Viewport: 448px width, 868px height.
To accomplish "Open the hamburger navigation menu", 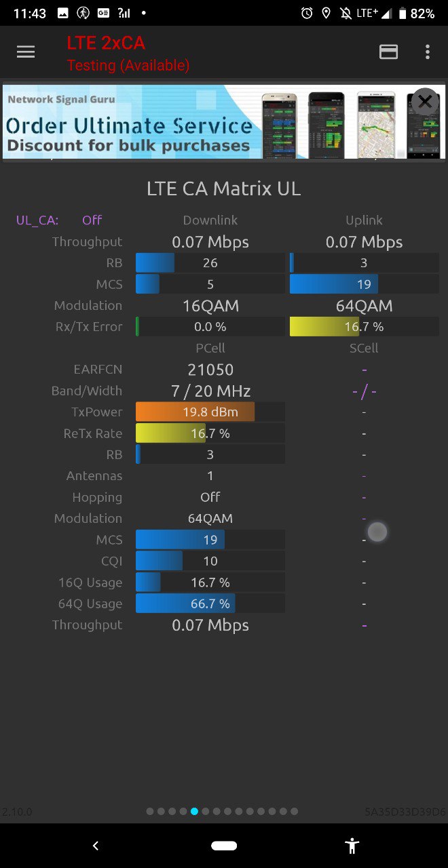I will tap(26, 52).
